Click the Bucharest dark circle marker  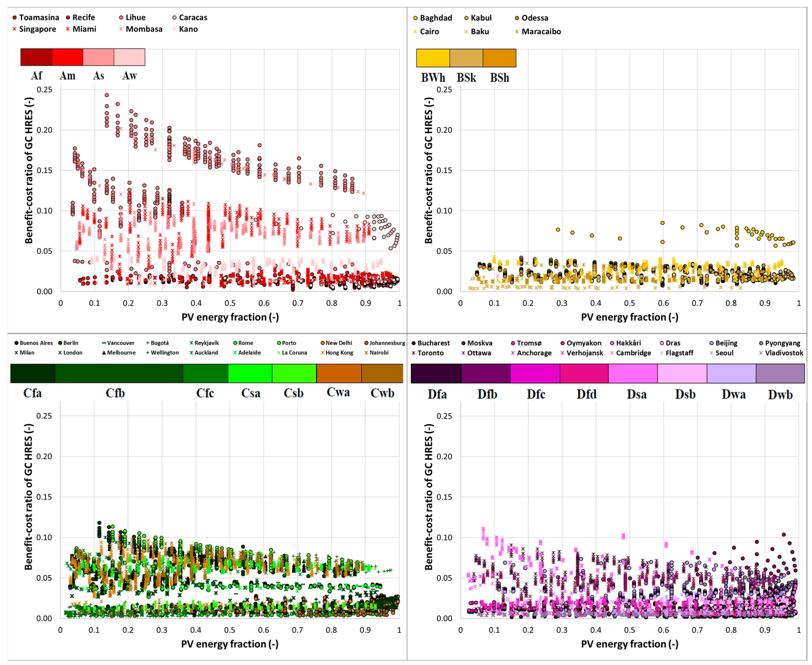pyautogui.click(x=413, y=343)
